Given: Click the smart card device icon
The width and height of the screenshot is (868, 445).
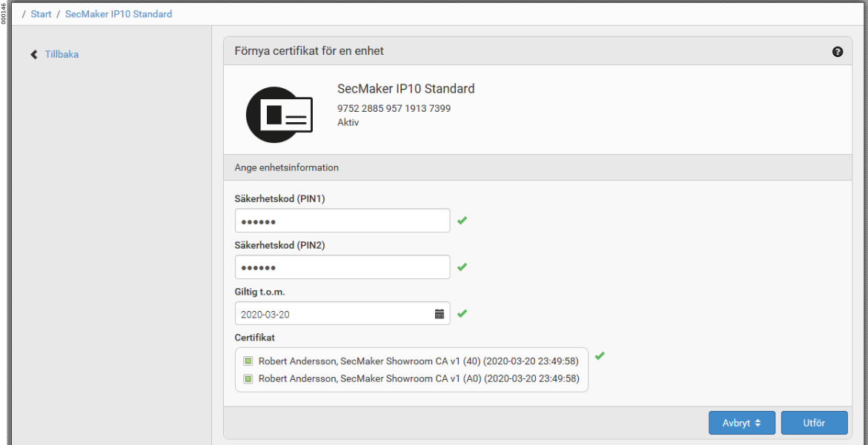Looking at the screenshot, I should pyautogui.click(x=279, y=115).
